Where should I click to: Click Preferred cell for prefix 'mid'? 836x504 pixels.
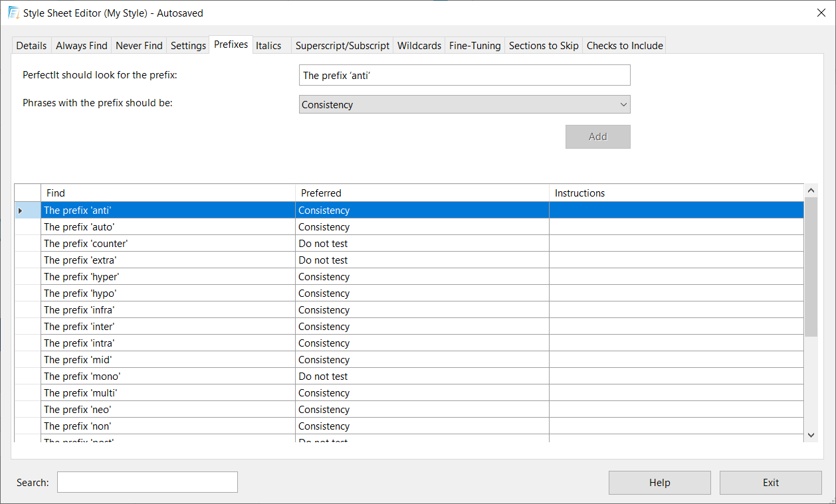(x=422, y=360)
